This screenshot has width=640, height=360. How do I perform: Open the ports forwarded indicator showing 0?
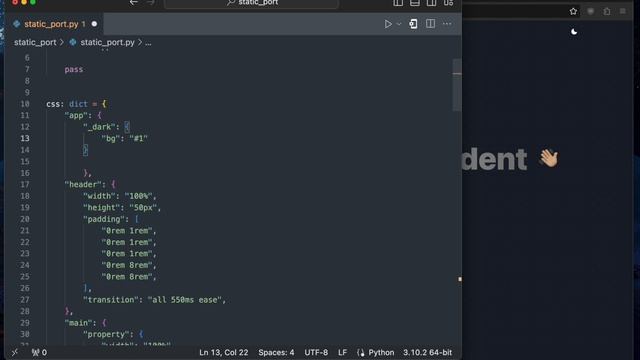click(39, 352)
